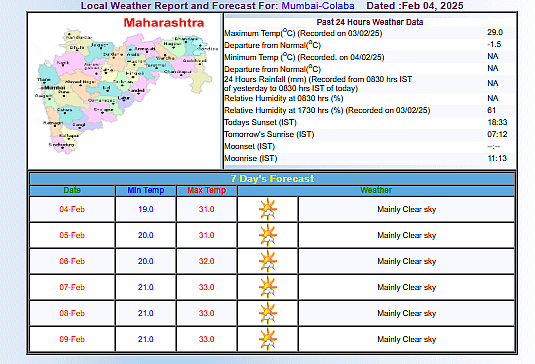Click the 07-Feb sun weather icon
The image size is (535, 364).
[x=268, y=287]
